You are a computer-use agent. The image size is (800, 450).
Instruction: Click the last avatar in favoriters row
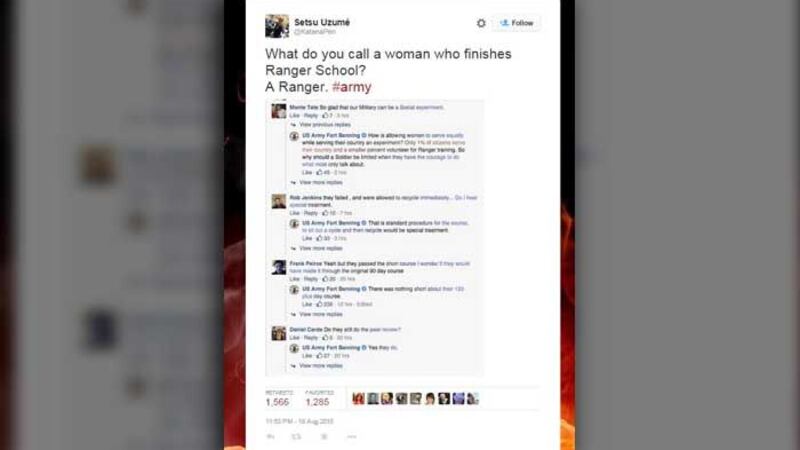click(x=473, y=398)
